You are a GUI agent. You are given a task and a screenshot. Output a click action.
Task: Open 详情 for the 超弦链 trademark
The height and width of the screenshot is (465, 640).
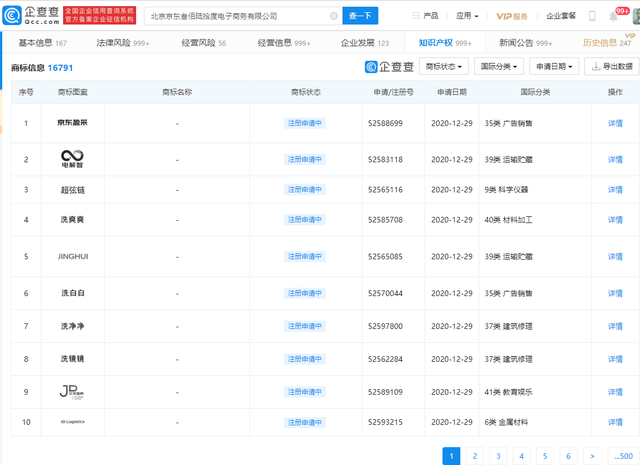point(615,190)
